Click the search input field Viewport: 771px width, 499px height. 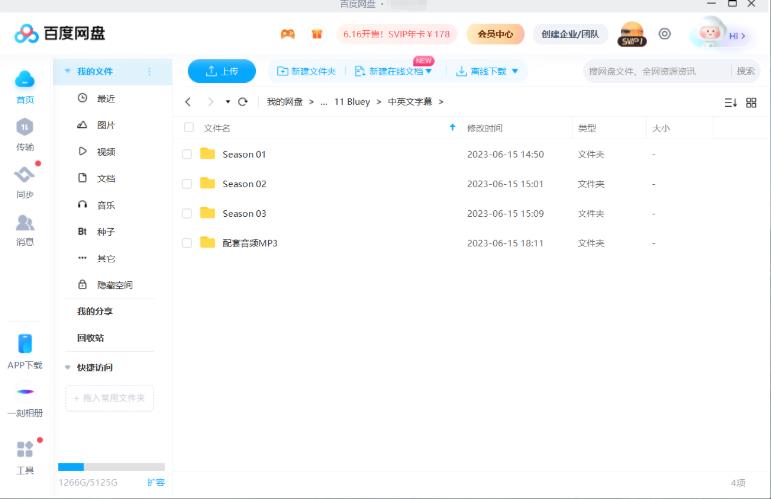[x=656, y=71]
